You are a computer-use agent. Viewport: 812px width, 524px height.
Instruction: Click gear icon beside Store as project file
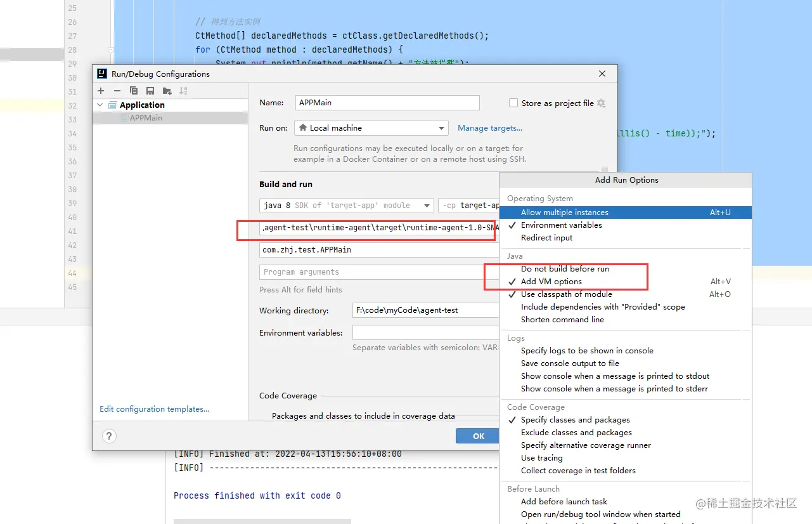click(x=601, y=103)
